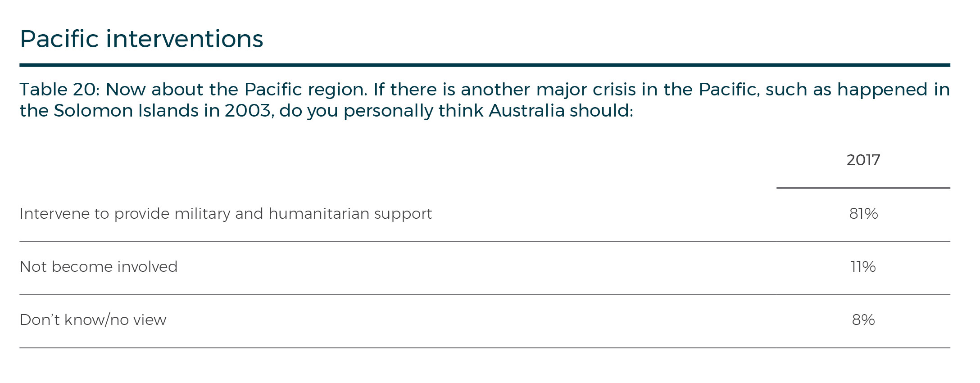Image resolution: width=980 pixels, height=383 pixels.
Task: Click the "Table 20:" label in the caption
Action: 59,90
